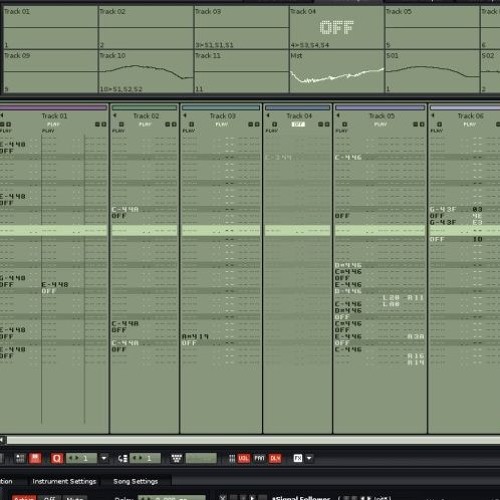Select the Track 02 scope at top
The image size is (500, 500).
coord(146,27)
